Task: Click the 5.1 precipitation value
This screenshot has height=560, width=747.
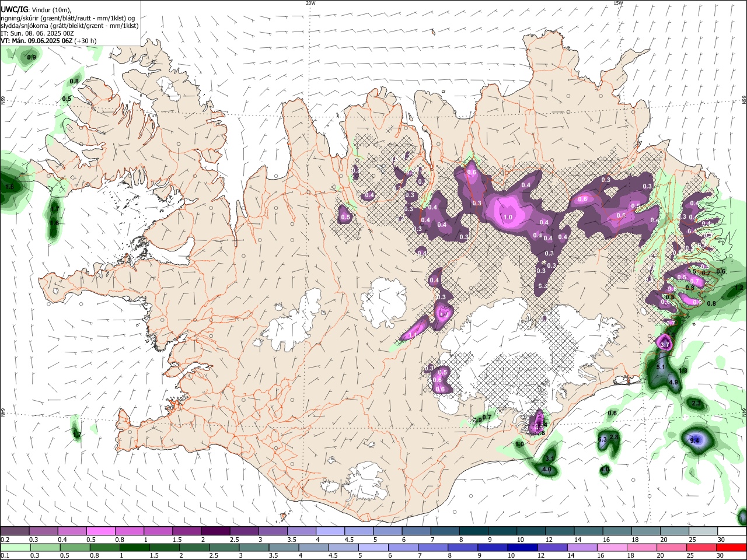Action: pos(661,367)
